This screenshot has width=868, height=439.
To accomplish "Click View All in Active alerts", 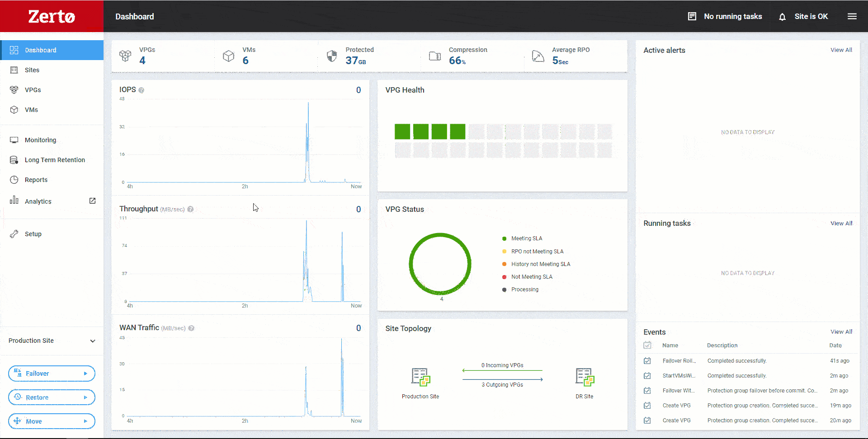I will [841, 50].
